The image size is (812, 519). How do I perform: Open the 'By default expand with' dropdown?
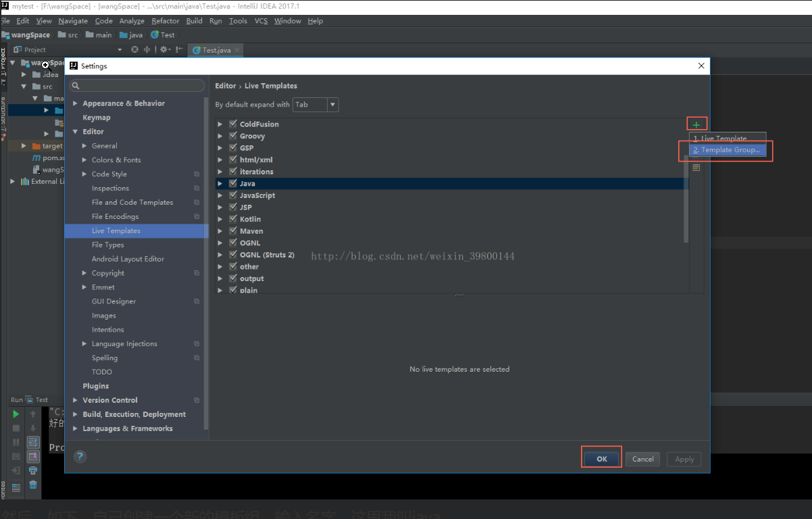pos(331,105)
